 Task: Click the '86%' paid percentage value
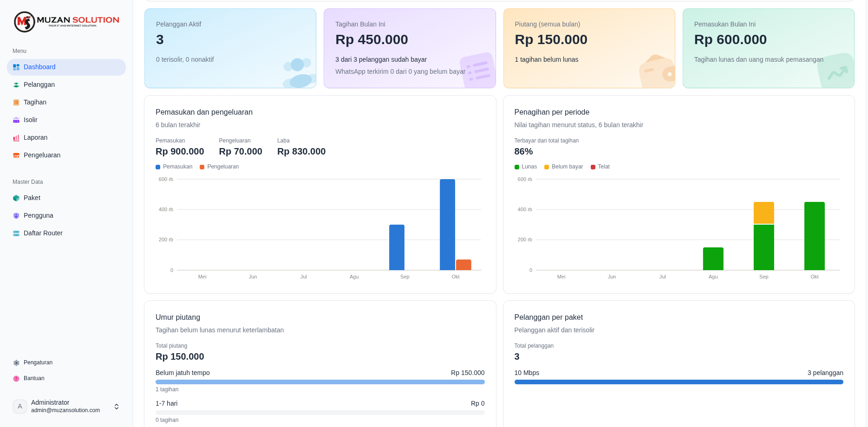coord(523,152)
